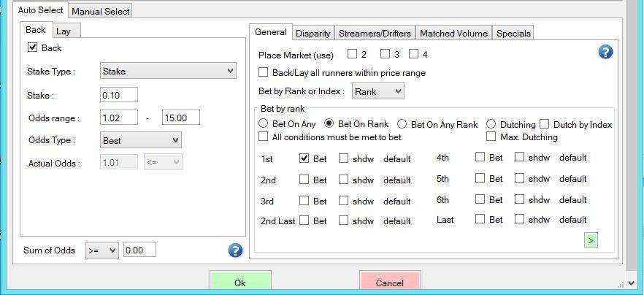Screen dimensions: 644x295
Task: Tick 2nd rank Bet checkbox
Action: 304,179
